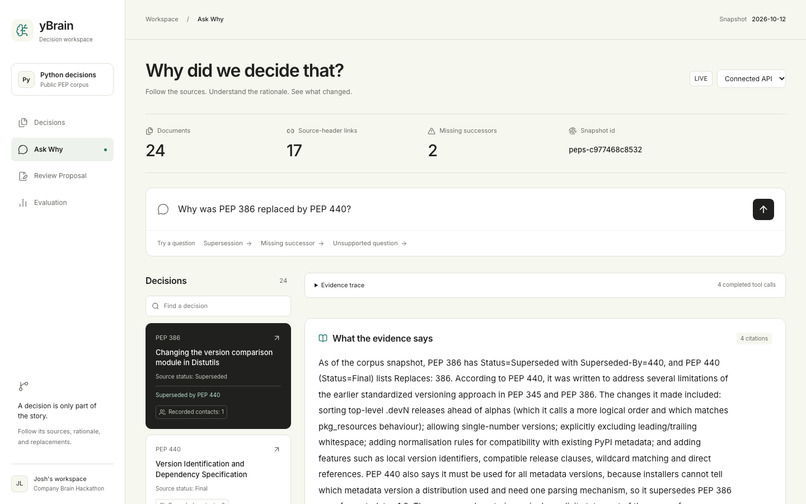Click the 4 citations badge
This screenshot has width=806, height=504.
pos(754,338)
